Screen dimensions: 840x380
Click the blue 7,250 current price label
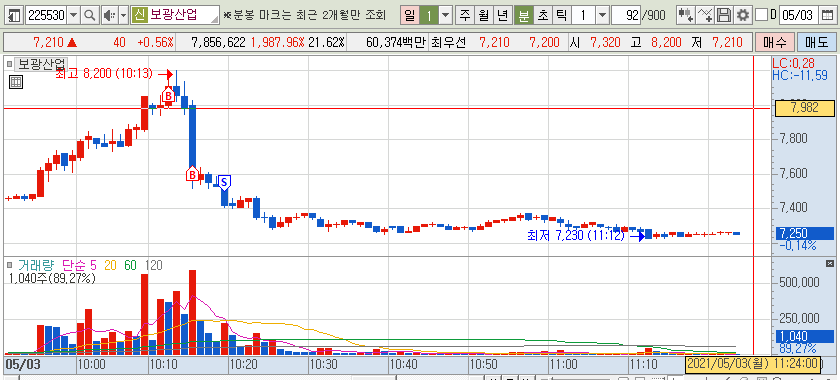tap(805, 234)
